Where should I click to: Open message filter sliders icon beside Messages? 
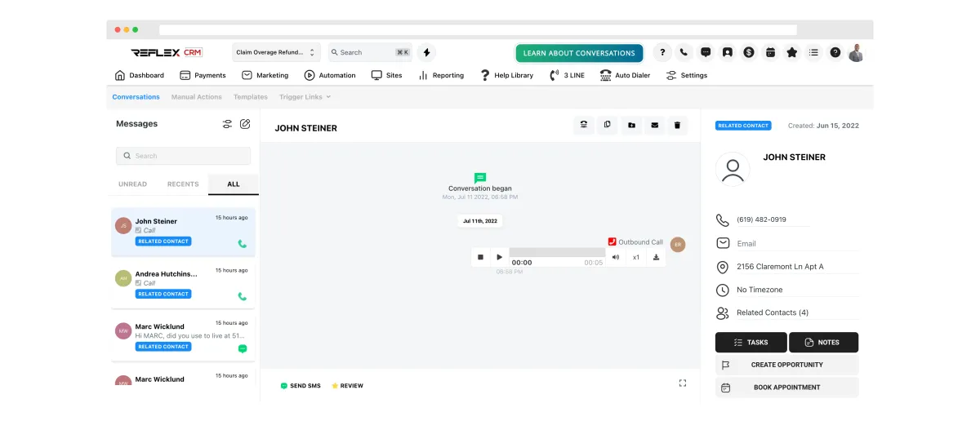pos(228,124)
